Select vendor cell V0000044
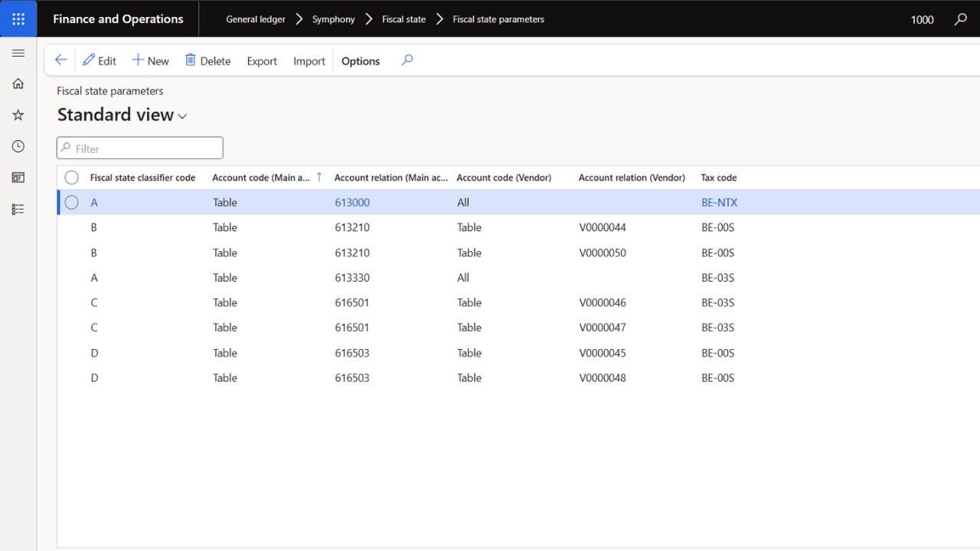 603,227
